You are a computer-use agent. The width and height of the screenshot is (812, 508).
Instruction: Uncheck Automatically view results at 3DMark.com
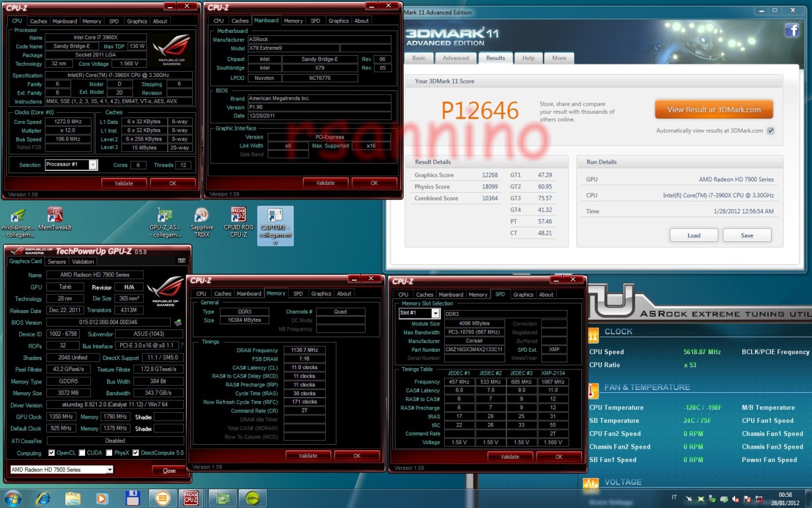click(x=771, y=131)
